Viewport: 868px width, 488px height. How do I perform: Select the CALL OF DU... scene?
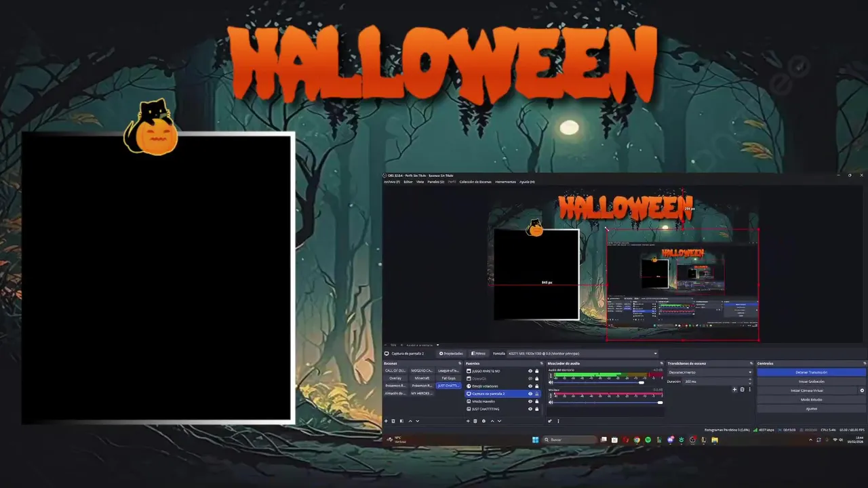click(x=395, y=371)
